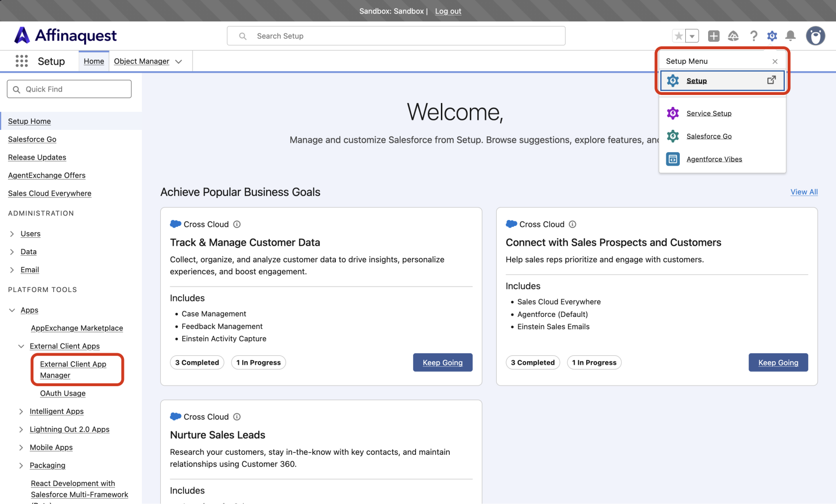Click the Agentforce Vibes icon
Screen dimensions: 836x504
click(x=673, y=159)
